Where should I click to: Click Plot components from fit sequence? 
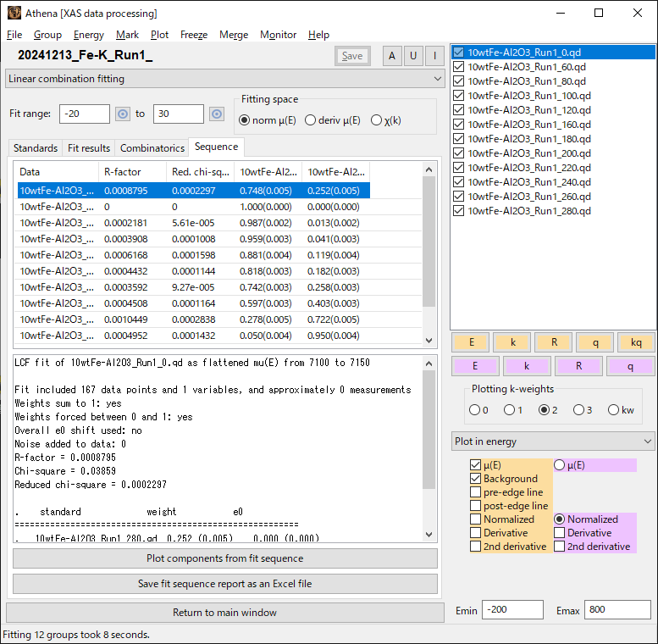pyautogui.click(x=225, y=558)
